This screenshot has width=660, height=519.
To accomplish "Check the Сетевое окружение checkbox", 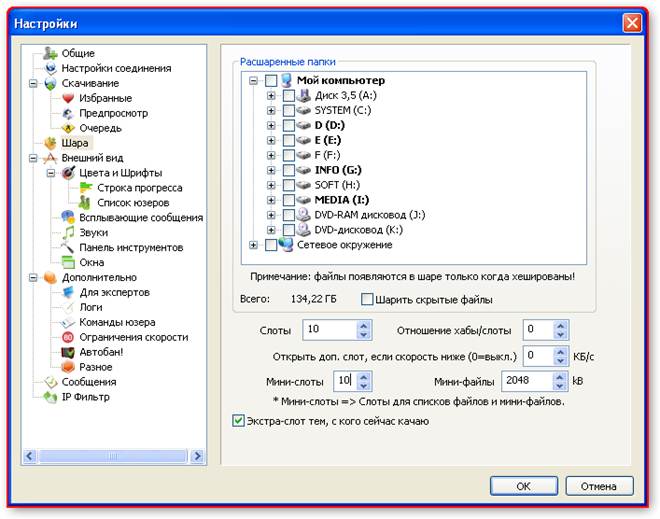I will tap(271, 245).
